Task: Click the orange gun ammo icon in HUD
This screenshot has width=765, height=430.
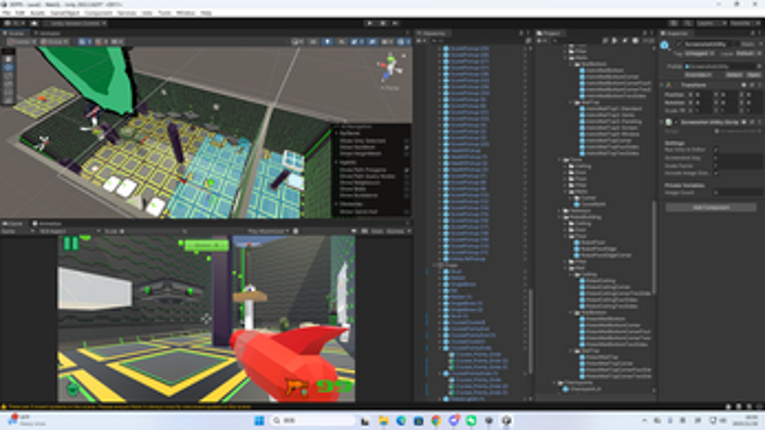Action: coord(297,388)
